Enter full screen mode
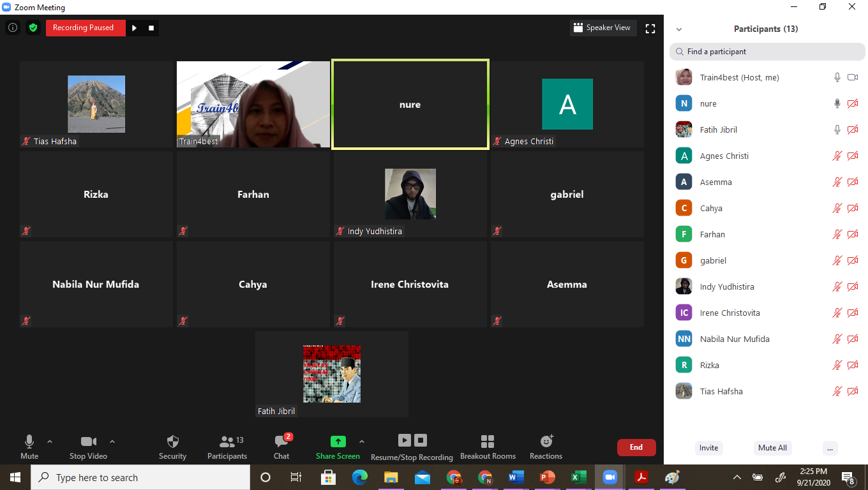The image size is (868, 490). click(650, 28)
